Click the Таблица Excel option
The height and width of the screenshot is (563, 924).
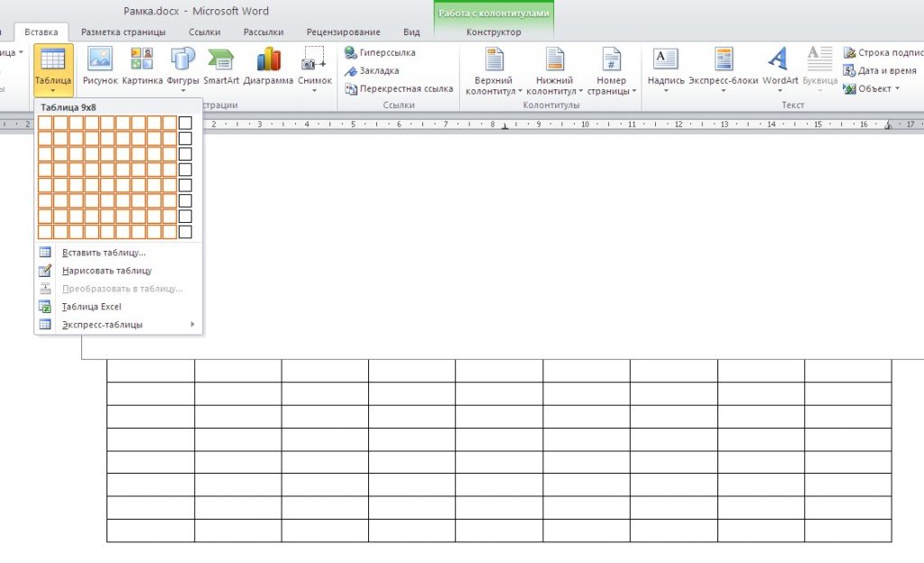click(x=91, y=307)
